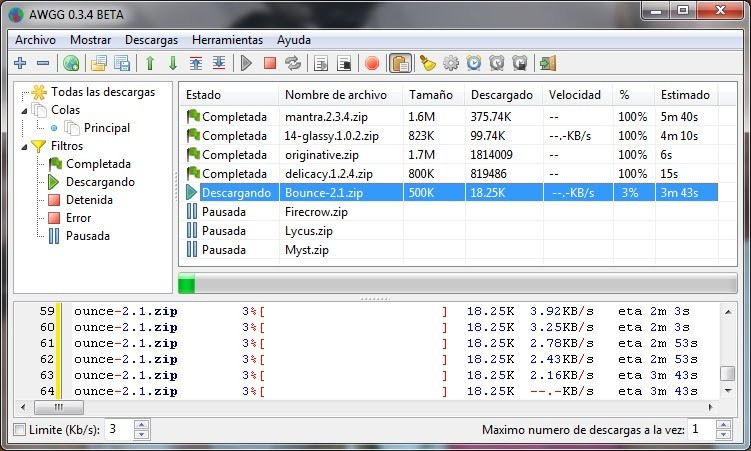Collapse the Filtros tree node

[24, 147]
